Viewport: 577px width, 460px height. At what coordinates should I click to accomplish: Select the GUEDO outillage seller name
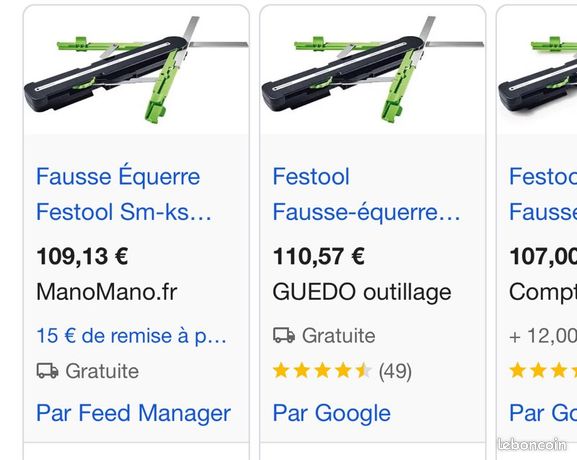coord(362,292)
